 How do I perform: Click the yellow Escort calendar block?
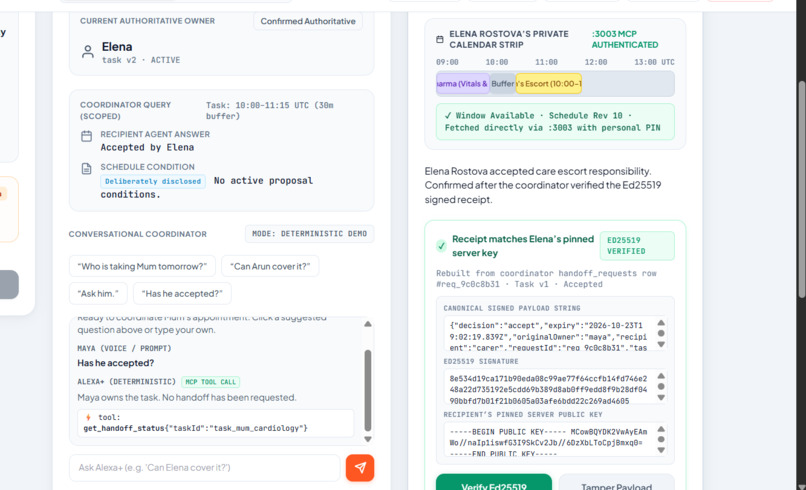click(x=548, y=84)
